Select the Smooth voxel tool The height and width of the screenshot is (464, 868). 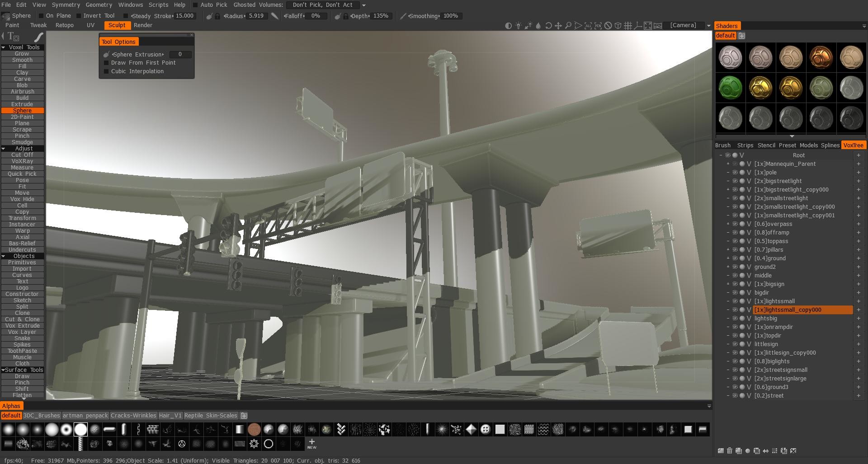pyautogui.click(x=22, y=60)
